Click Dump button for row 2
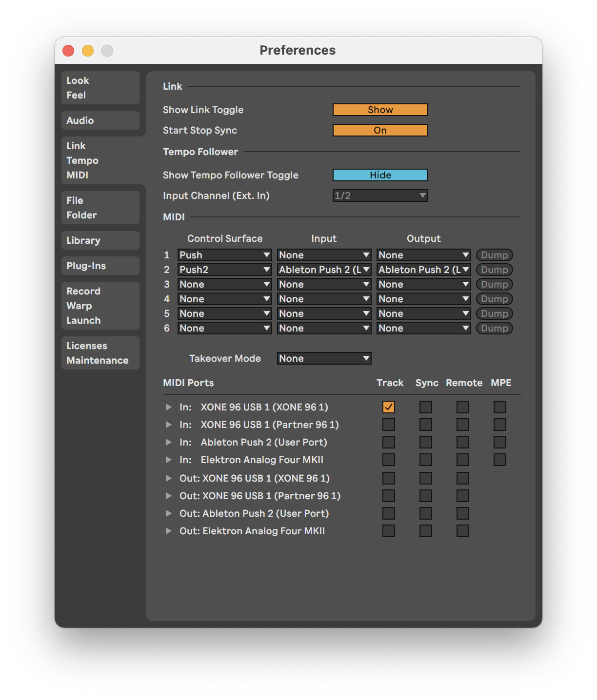 (495, 270)
